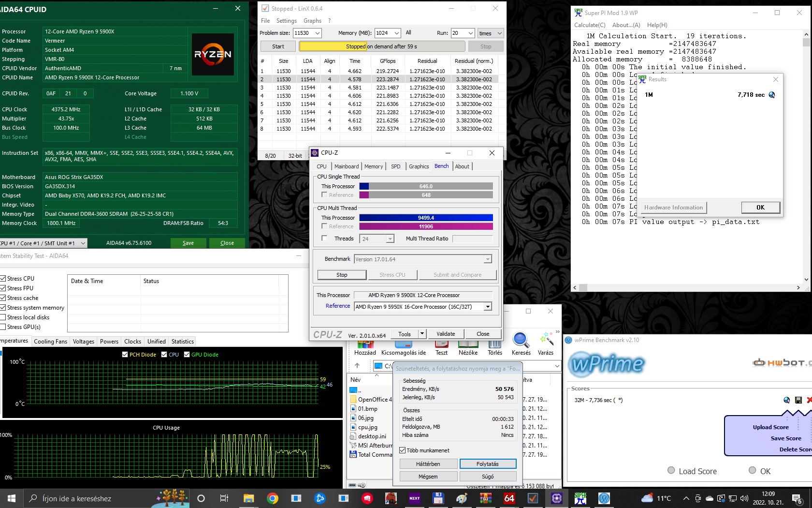The image size is (812, 508).
Task: Open the Calculate(C) menu in Super PI
Action: click(x=590, y=25)
